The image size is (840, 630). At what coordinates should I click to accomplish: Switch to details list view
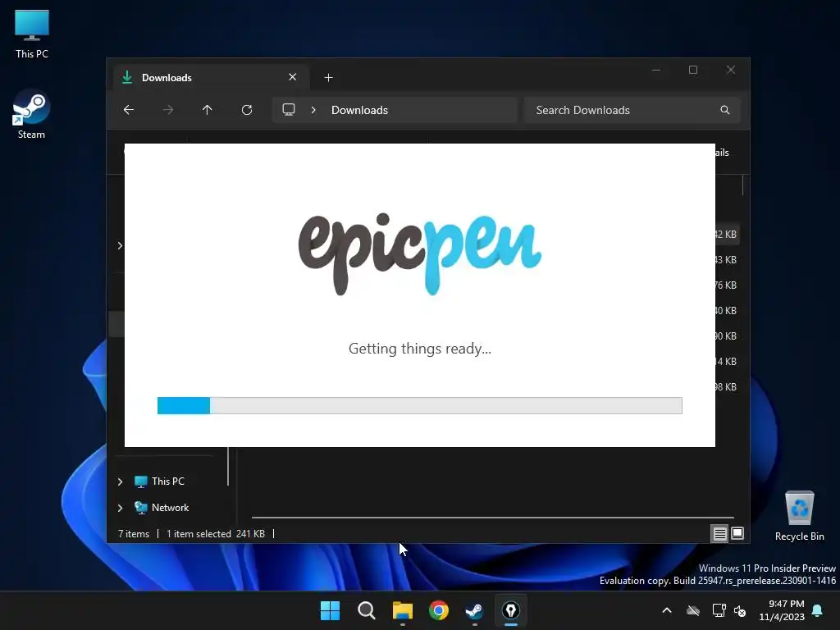pyautogui.click(x=719, y=533)
